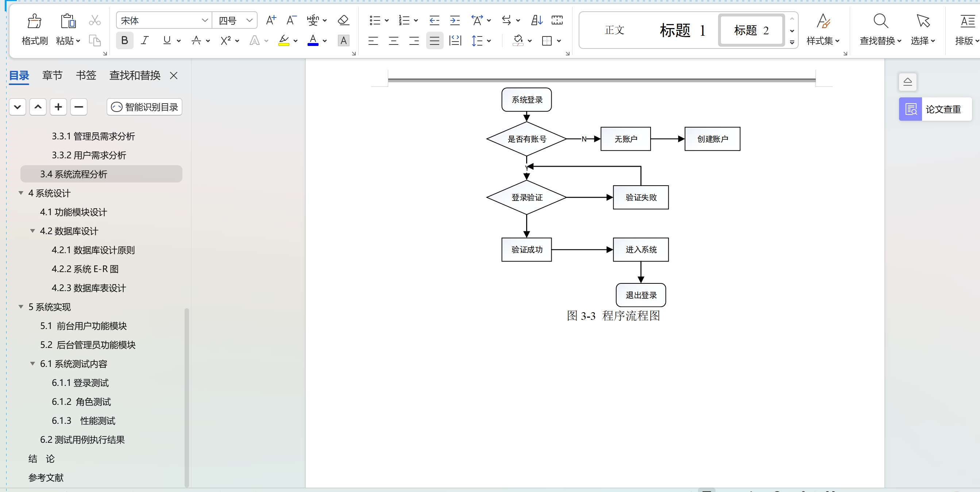Viewport: 980px width, 492px height.
Task: Open the font name 宋体 dropdown
Action: pos(205,20)
